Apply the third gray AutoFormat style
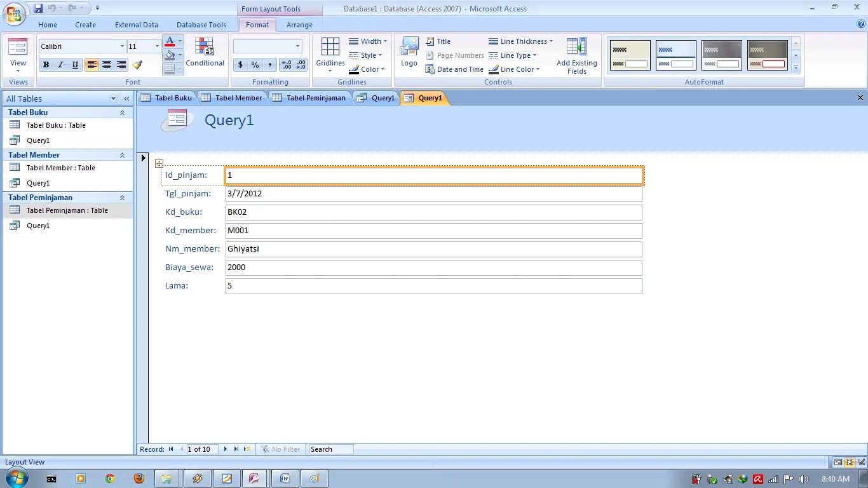This screenshot has height=488, width=868. (722, 55)
